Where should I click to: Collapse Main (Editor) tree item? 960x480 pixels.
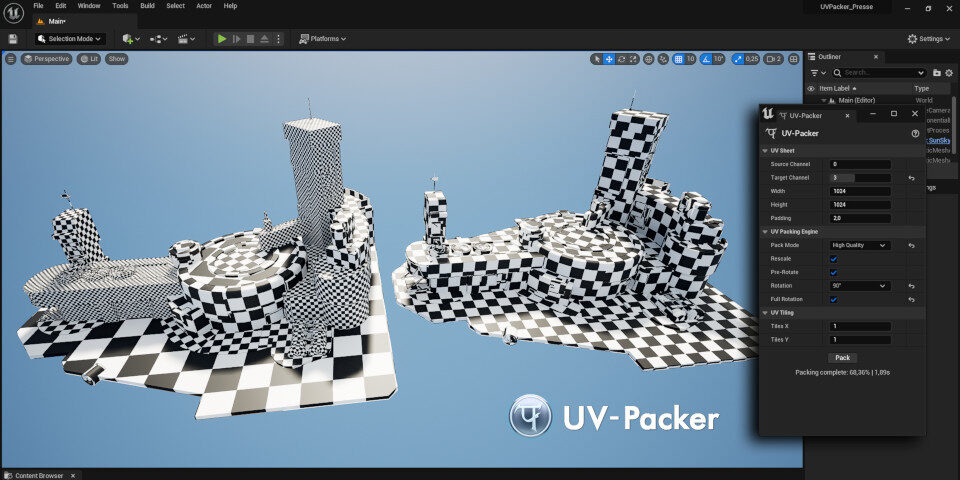[x=824, y=100]
